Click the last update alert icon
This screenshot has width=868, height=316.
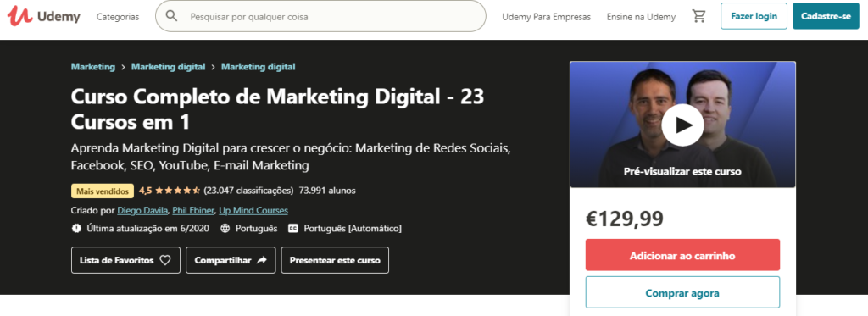(76, 228)
